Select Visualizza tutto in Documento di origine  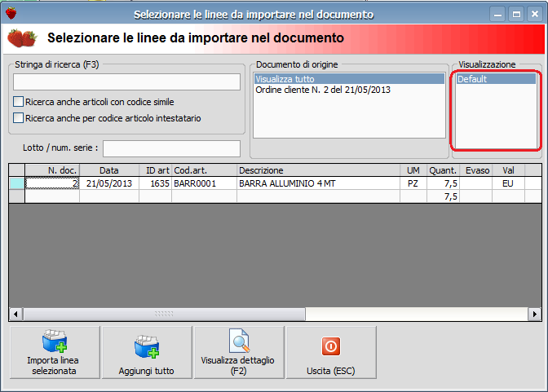tap(350, 79)
